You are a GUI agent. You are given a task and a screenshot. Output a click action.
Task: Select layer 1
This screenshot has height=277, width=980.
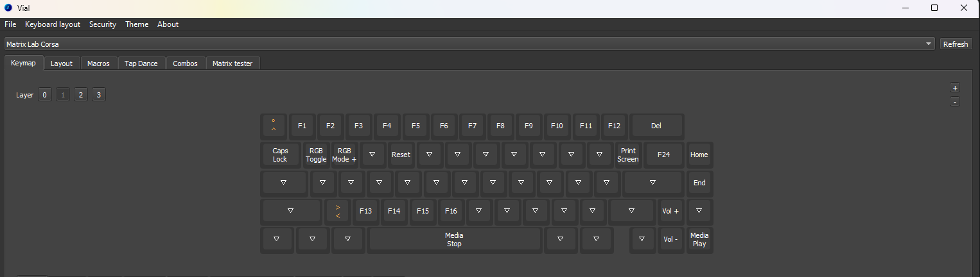(x=62, y=95)
